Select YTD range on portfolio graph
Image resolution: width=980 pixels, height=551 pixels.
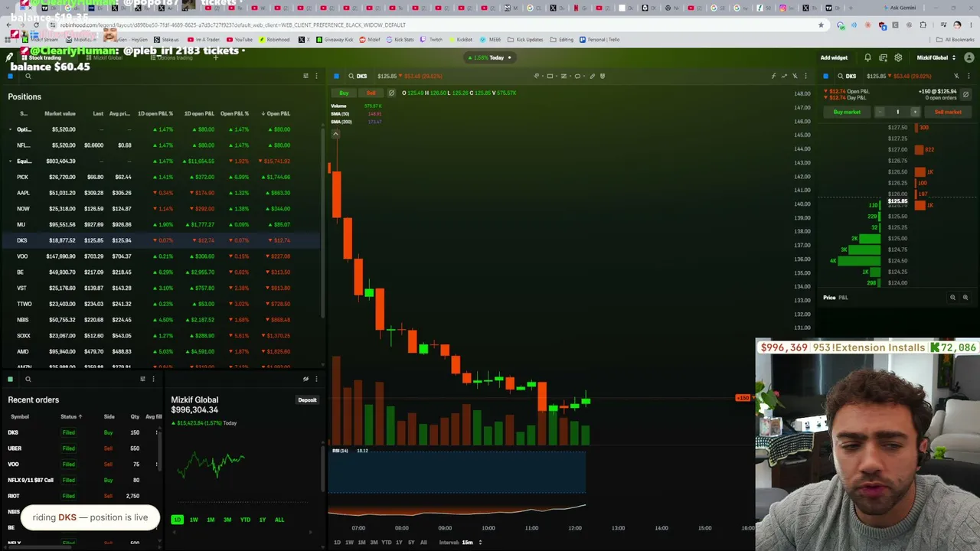[x=245, y=520]
